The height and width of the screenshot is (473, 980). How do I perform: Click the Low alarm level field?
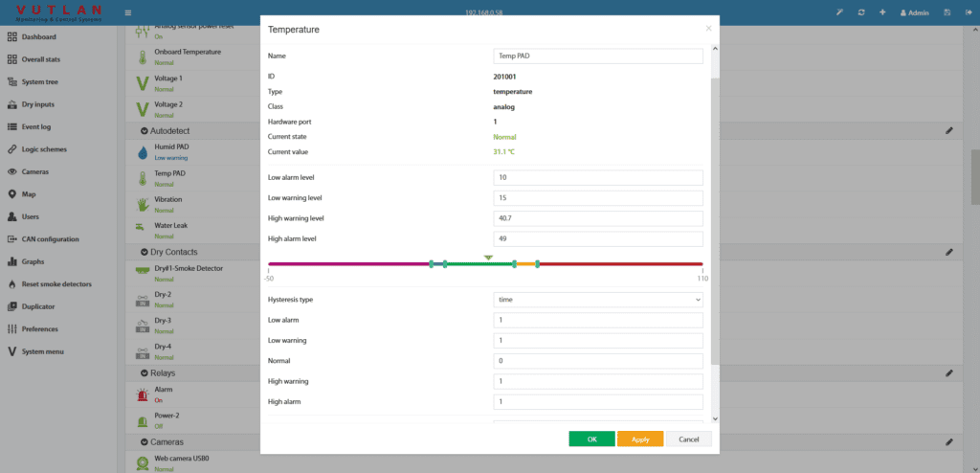tap(598, 178)
